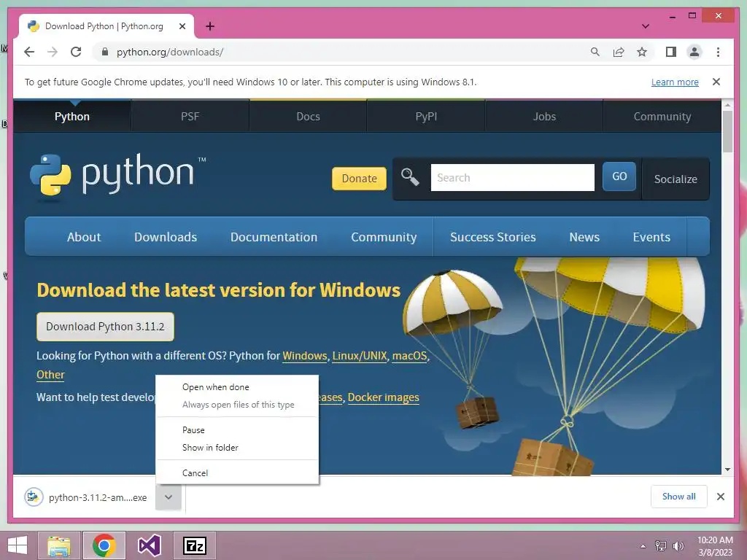Open the Community item in blue nav bar
Image resolution: width=747 pixels, height=560 pixels.
pyautogui.click(x=384, y=237)
